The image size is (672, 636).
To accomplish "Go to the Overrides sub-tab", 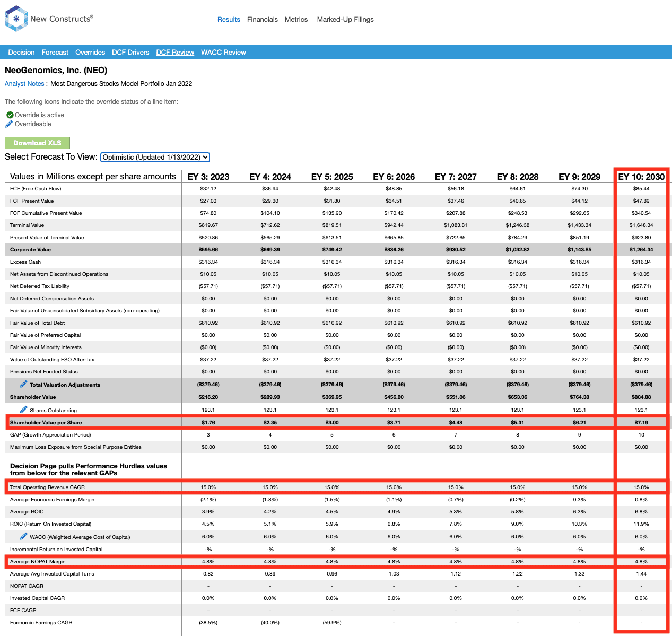I will click(90, 53).
